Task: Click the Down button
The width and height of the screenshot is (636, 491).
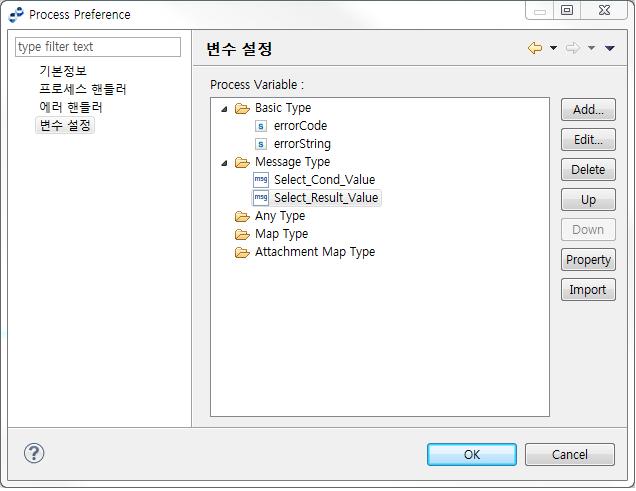Action: 588,229
